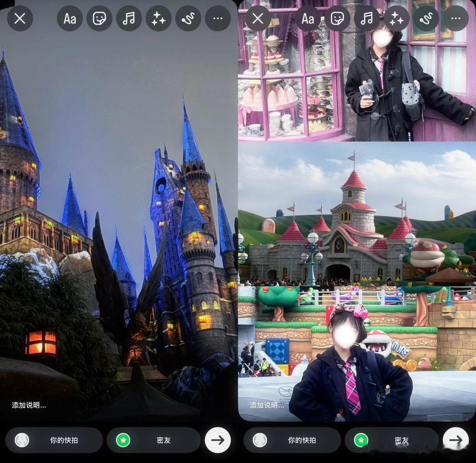This screenshot has height=463, width=476.
Task: Tap 添加说明... caption field in right story
Action: (267, 405)
